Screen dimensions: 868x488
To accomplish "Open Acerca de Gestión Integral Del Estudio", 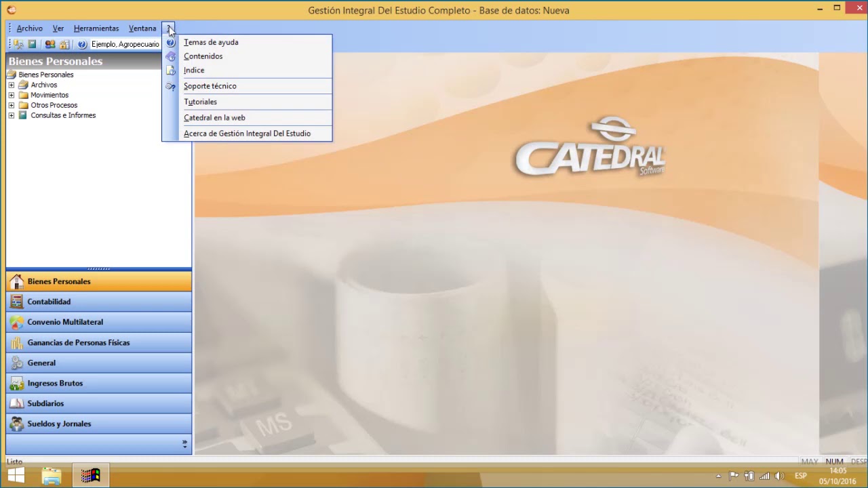I will tap(247, 134).
